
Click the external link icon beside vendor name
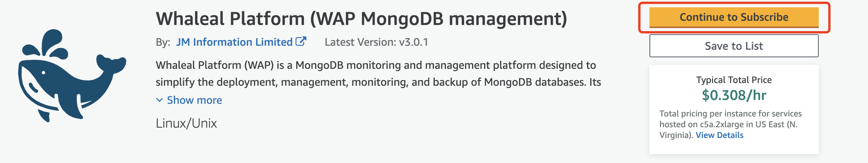tap(301, 42)
